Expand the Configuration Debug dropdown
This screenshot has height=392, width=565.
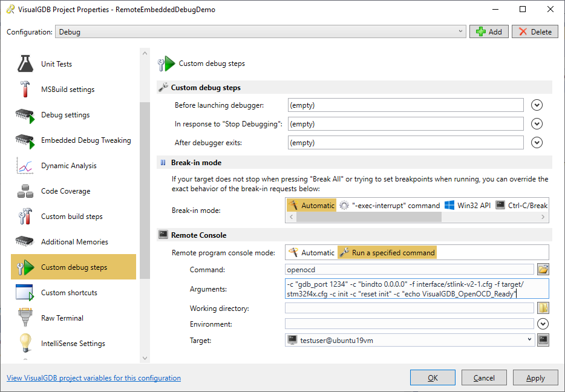[260, 31]
